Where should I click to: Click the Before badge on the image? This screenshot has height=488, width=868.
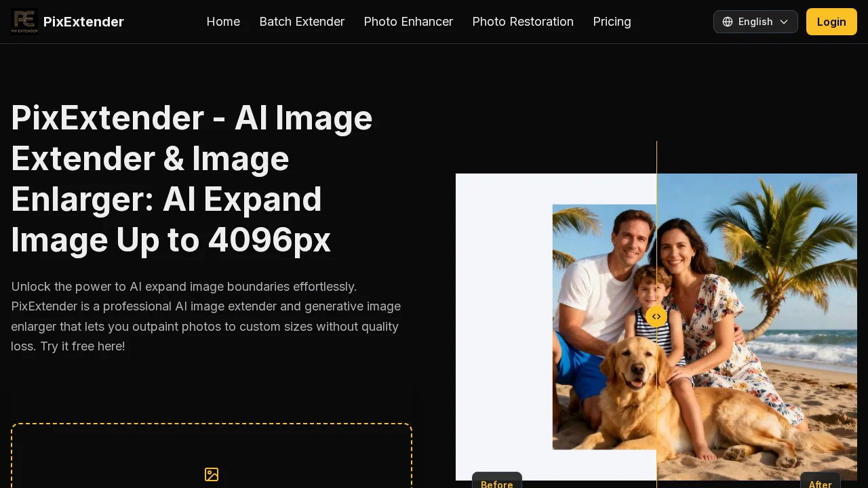pos(497,484)
